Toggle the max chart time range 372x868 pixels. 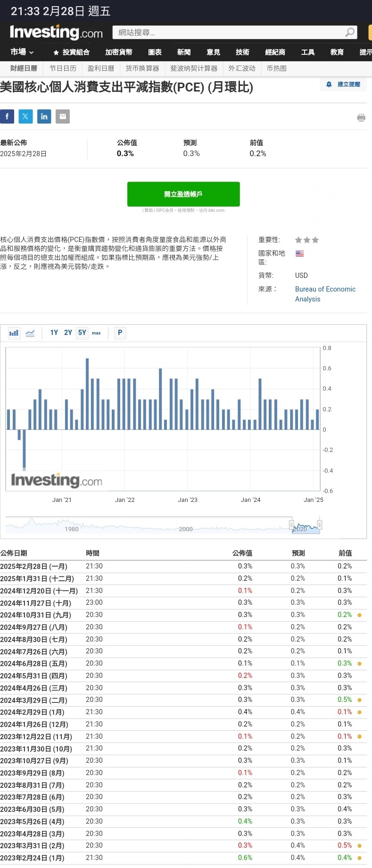[x=96, y=333]
